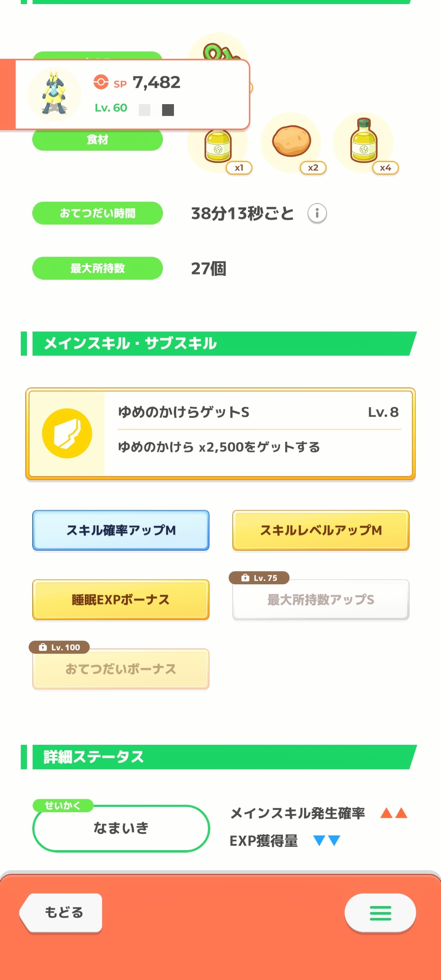441x980 pixels.
Task: Tap the oil bottle ingredient marked x4
Action: coord(363,141)
